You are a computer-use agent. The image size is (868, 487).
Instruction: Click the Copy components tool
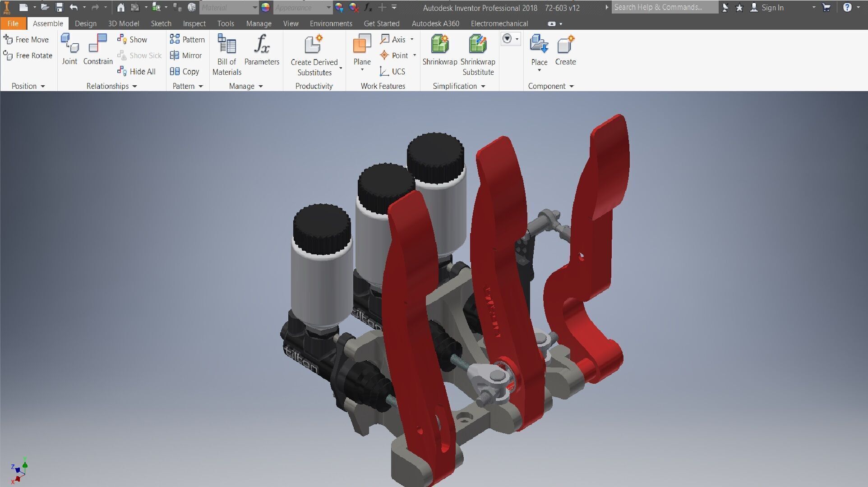pos(185,71)
